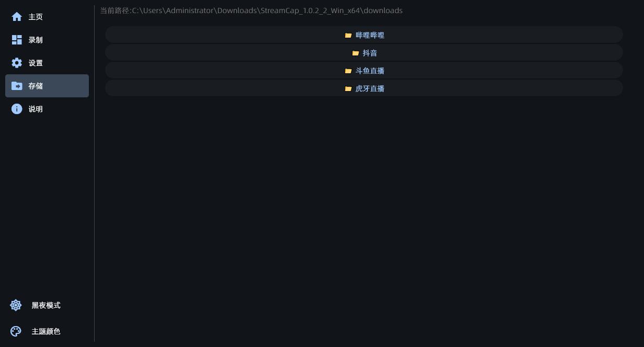This screenshot has width=644, height=347.
Task: Click the home icon in sidebar
Action: pos(17,17)
